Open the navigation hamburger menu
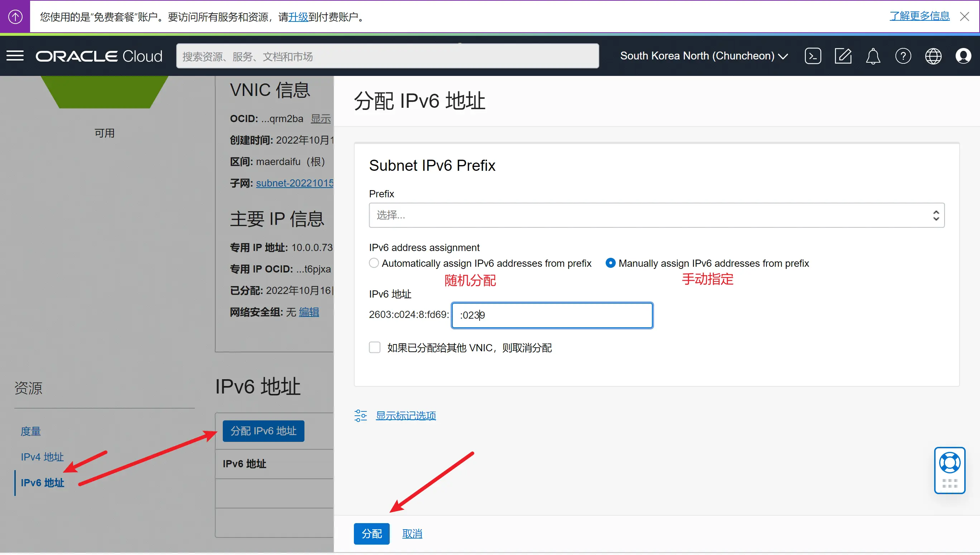980x555 pixels. tap(15, 56)
